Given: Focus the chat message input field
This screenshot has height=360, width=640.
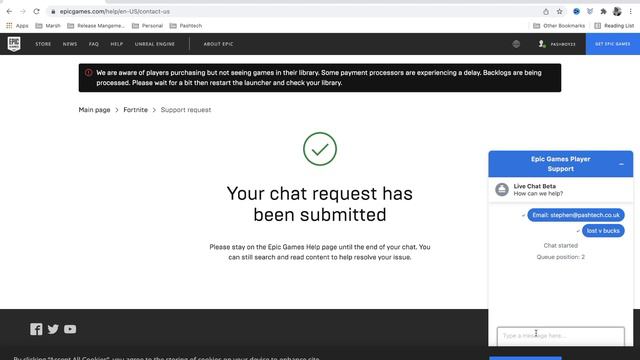Looking at the screenshot, I should tap(560, 336).
